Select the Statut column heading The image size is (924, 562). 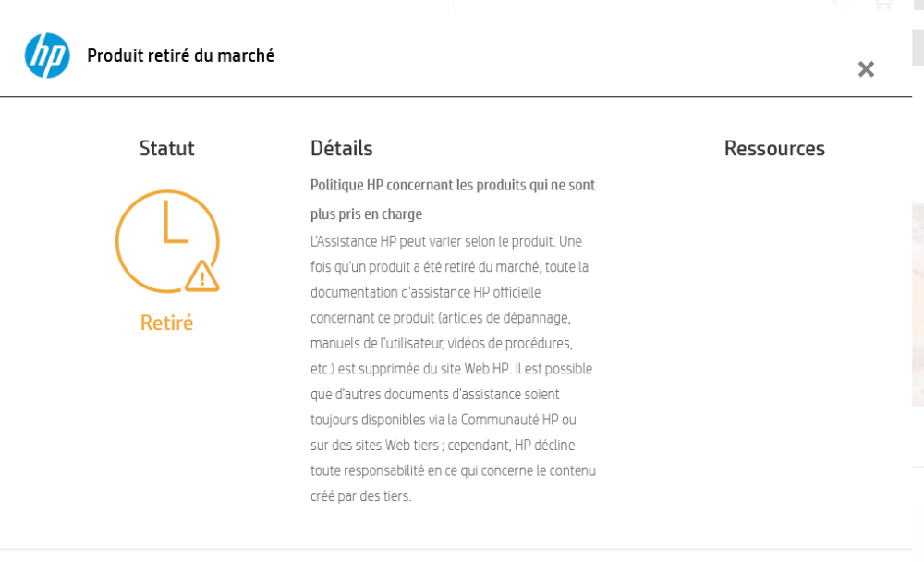[166, 148]
